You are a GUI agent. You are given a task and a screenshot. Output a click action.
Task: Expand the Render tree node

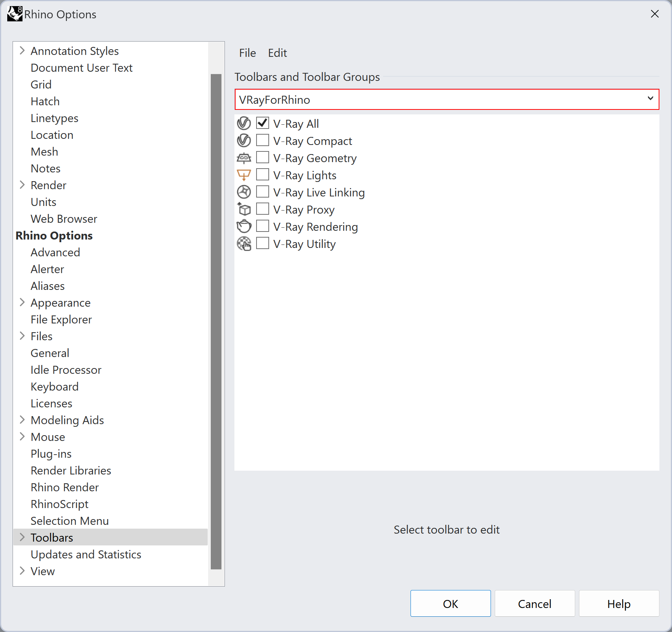coord(22,185)
